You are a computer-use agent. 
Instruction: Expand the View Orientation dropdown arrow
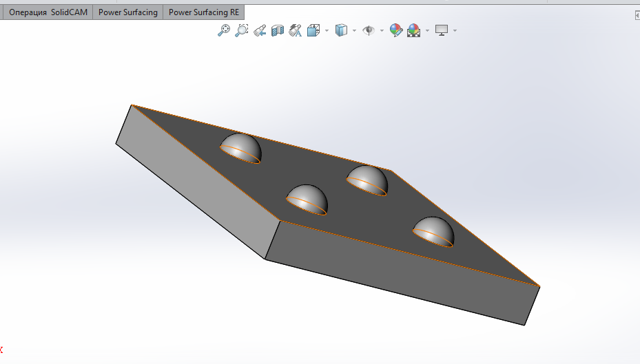327,30
